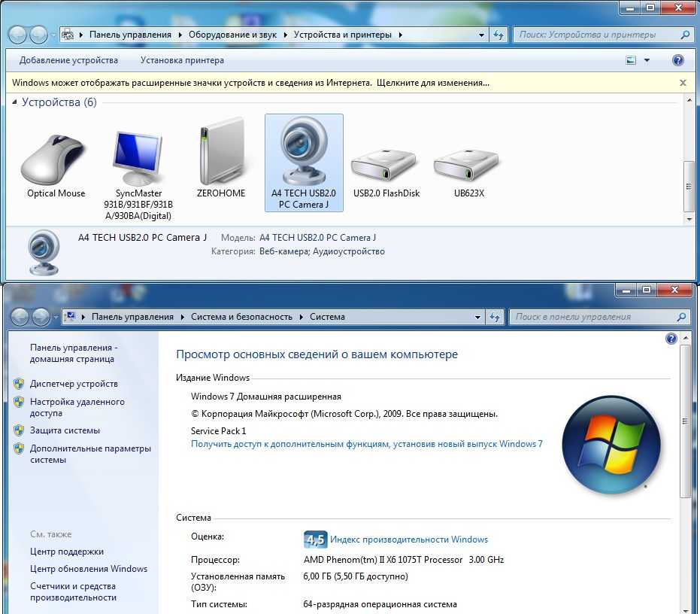Open Индекс производительности Windows link
The image size is (700, 614).
click(x=408, y=540)
